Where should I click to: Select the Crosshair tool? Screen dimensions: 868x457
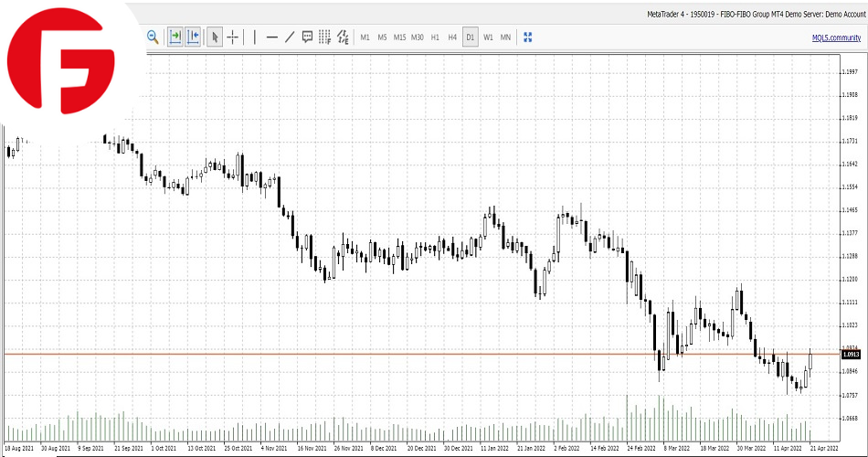click(x=233, y=37)
